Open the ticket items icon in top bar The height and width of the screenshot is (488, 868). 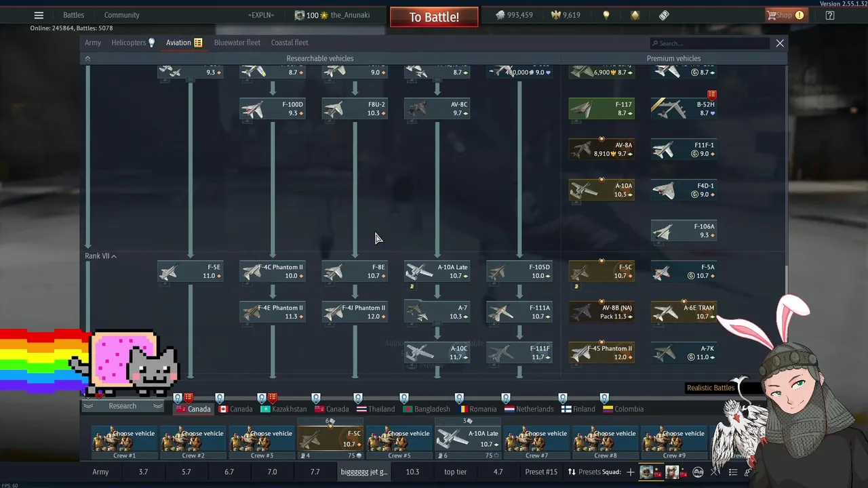664,15
